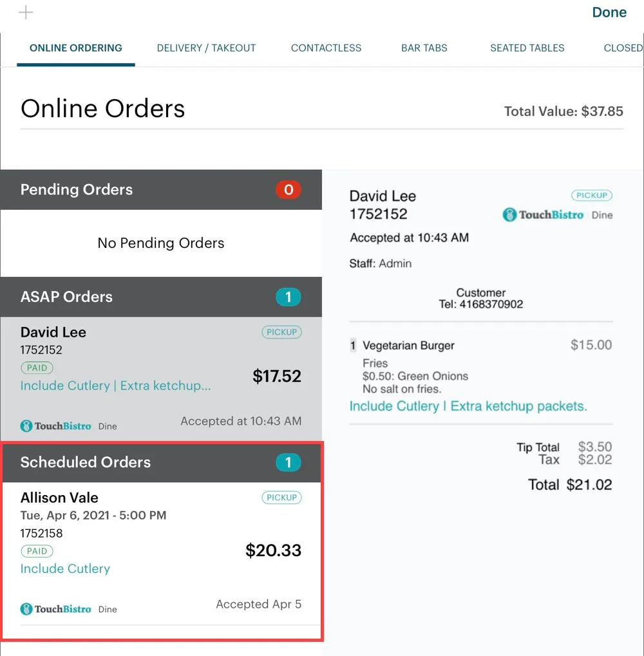Image resolution: width=644 pixels, height=656 pixels.
Task: Click the plus icon to add new order
Action: [26, 12]
